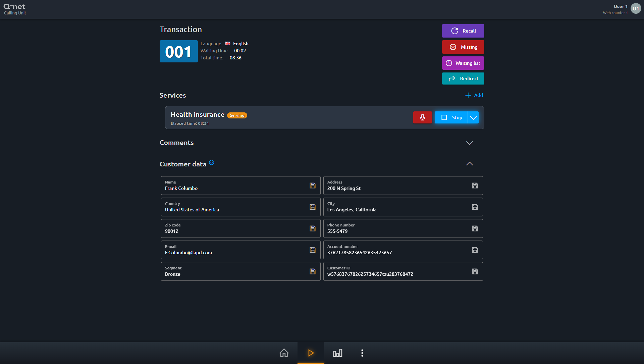Recall ticket 001
The width and height of the screenshot is (644, 364).
tap(463, 31)
